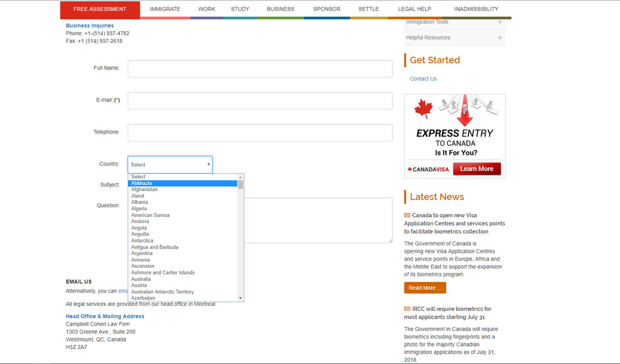Click the email link under EMAIL US

point(123,291)
